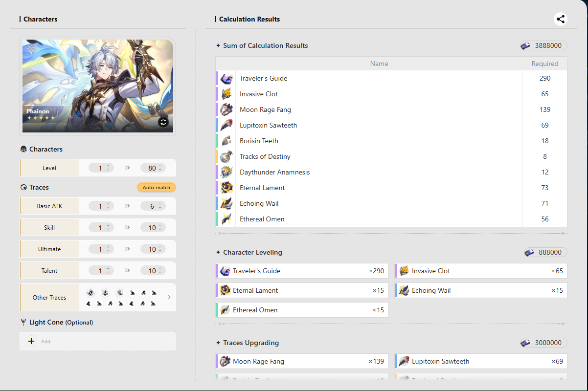
Task: Click Ethereal Omen icon under Character Leveling
Action: [x=225, y=310]
